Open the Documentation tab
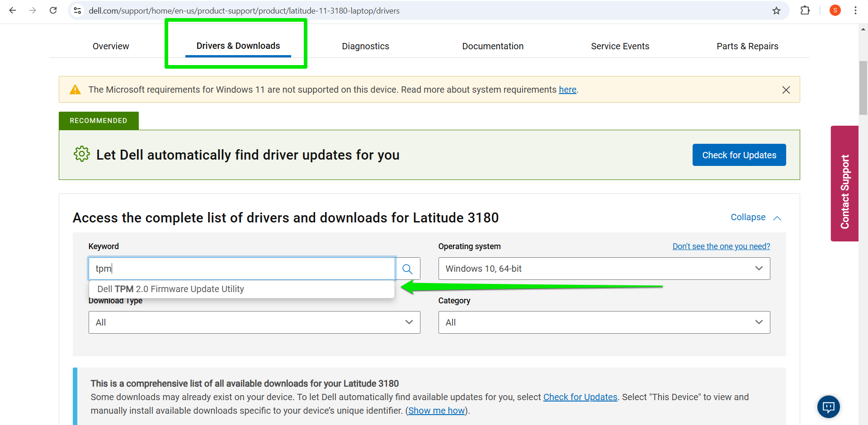Image resolution: width=868 pixels, height=425 pixels. (493, 46)
